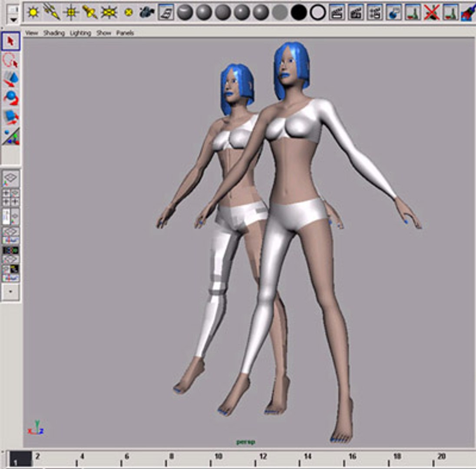Click the fourth gray shader sphere

click(242, 13)
